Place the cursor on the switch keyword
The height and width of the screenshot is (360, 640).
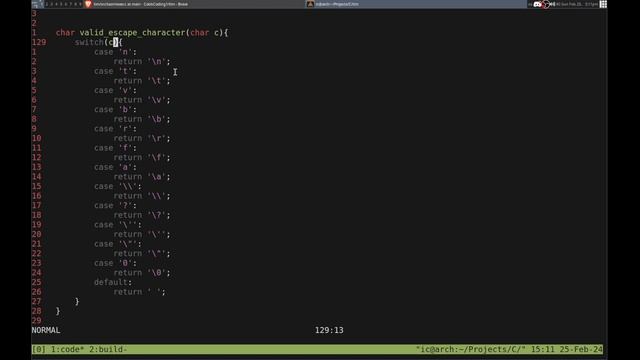pos(89,42)
